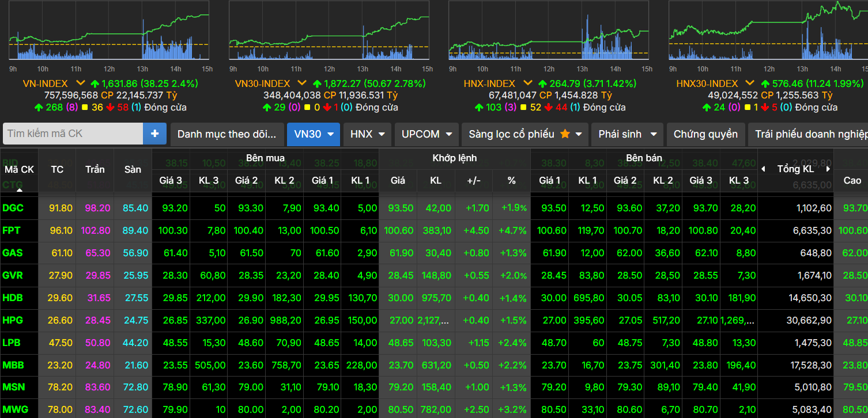868x418 pixels.
Task: Click left arrow beside Tổng KL header
Action: [x=764, y=169]
